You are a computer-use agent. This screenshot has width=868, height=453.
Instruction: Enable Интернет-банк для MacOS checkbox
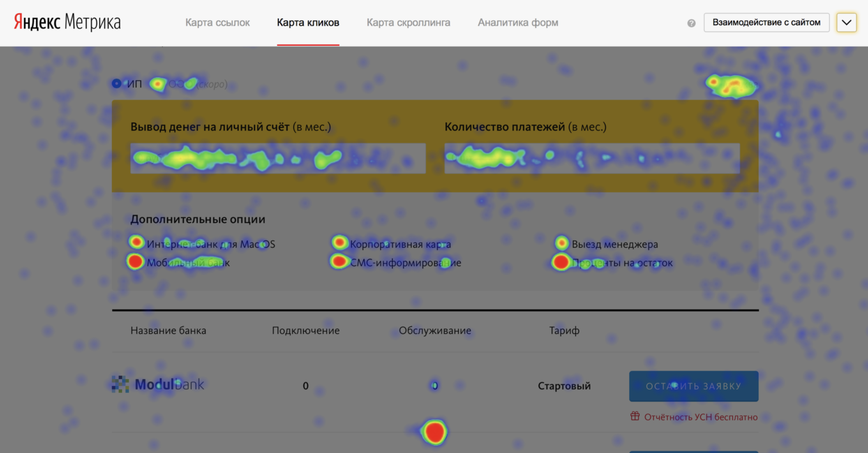(136, 243)
